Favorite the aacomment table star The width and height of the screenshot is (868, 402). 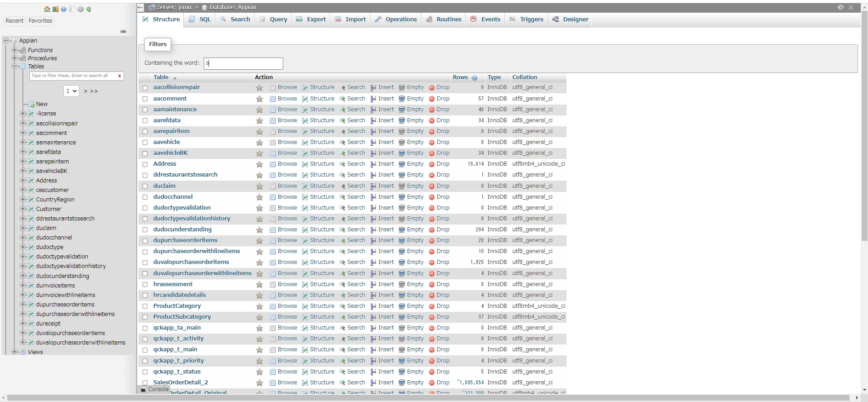[x=259, y=99]
